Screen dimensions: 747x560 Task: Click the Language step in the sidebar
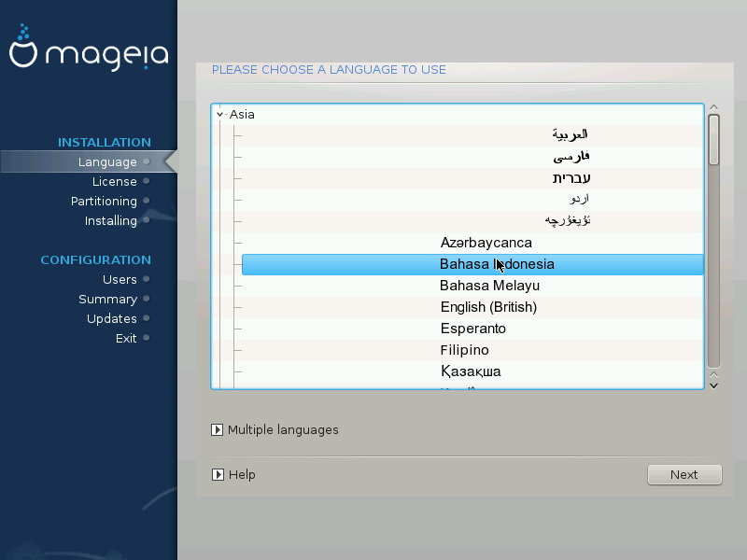click(x=107, y=162)
